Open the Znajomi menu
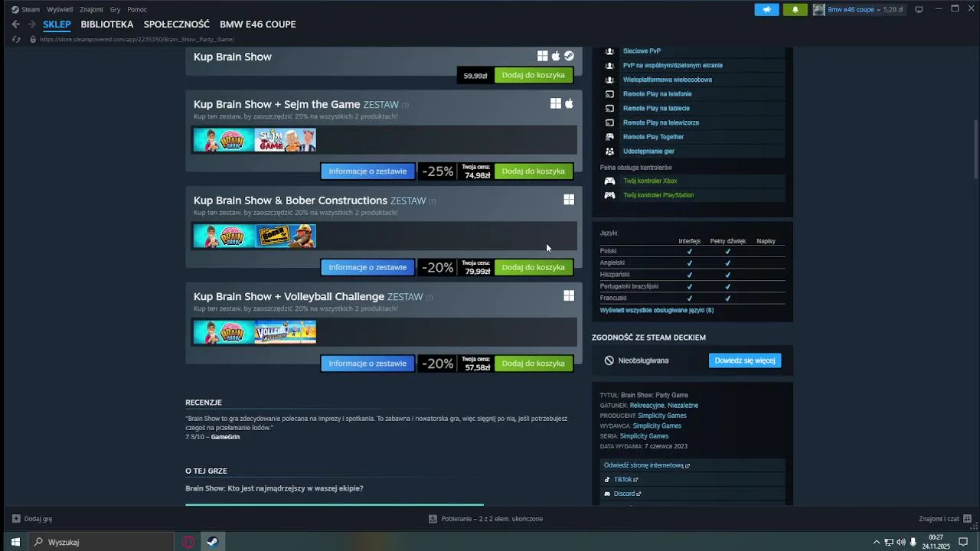The width and height of the screenshot is (980, 551). pyautogui.click(x=91, y=9)
